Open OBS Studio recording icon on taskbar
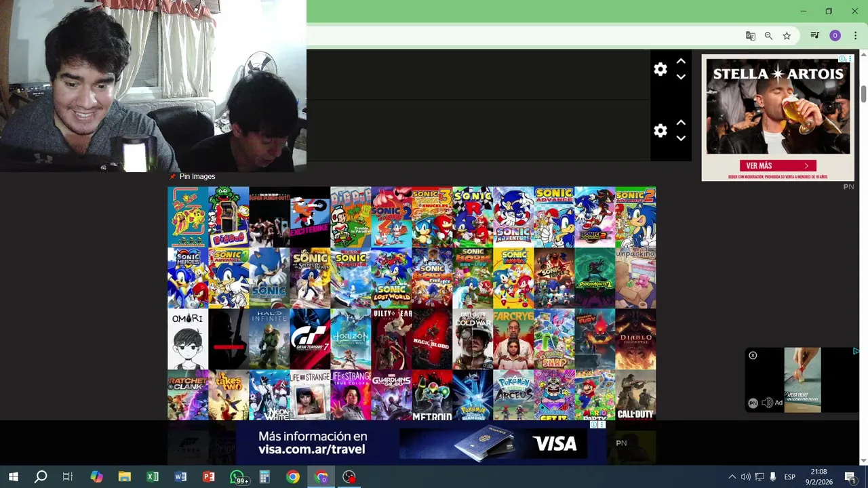 click(349, 477)
